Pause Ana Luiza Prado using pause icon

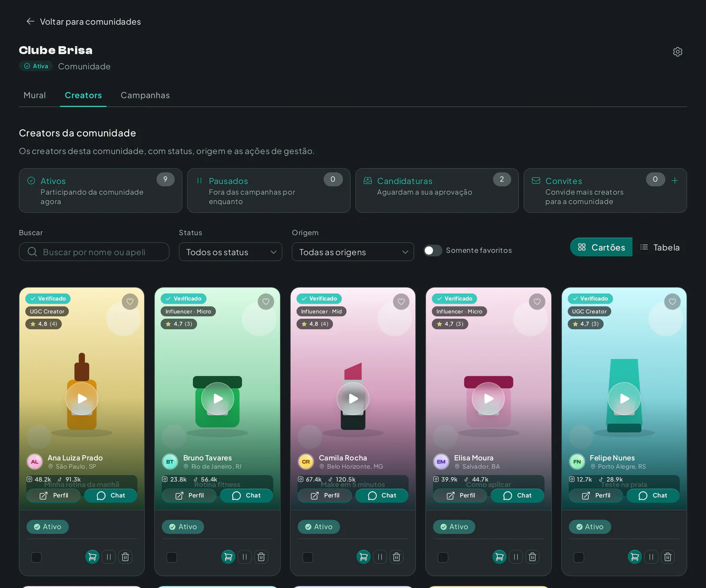[x=109, y=557]
